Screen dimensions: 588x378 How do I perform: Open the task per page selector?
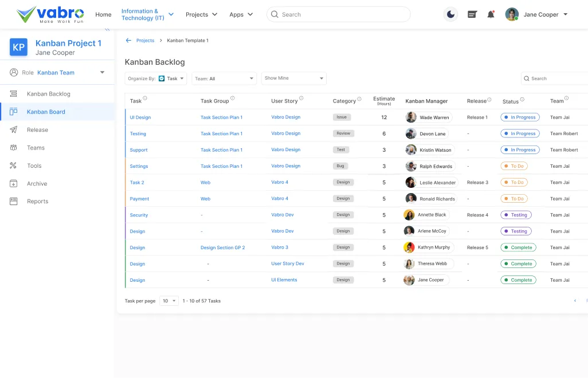168,300
